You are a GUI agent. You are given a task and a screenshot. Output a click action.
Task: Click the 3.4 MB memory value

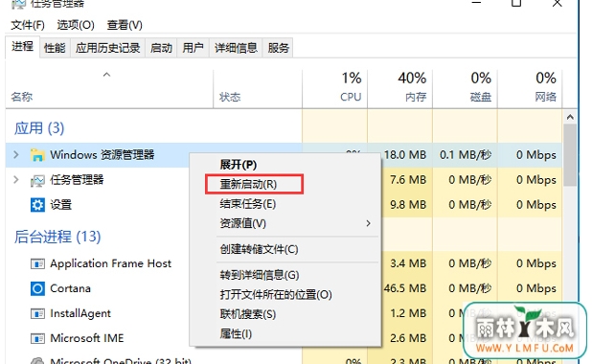tap(408, 263)
